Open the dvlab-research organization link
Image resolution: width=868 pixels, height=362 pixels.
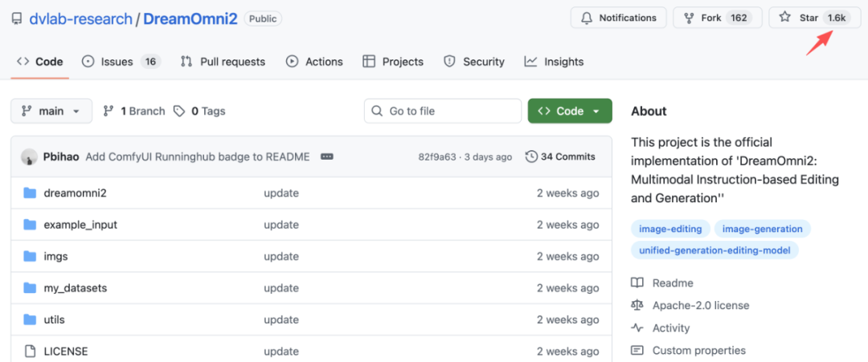[80, 18]
